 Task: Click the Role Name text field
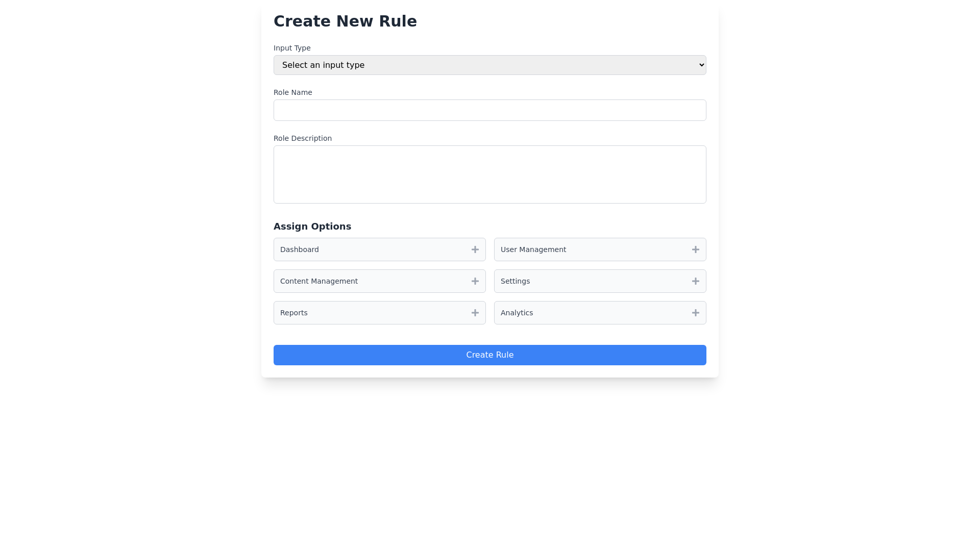click(489, 110)
